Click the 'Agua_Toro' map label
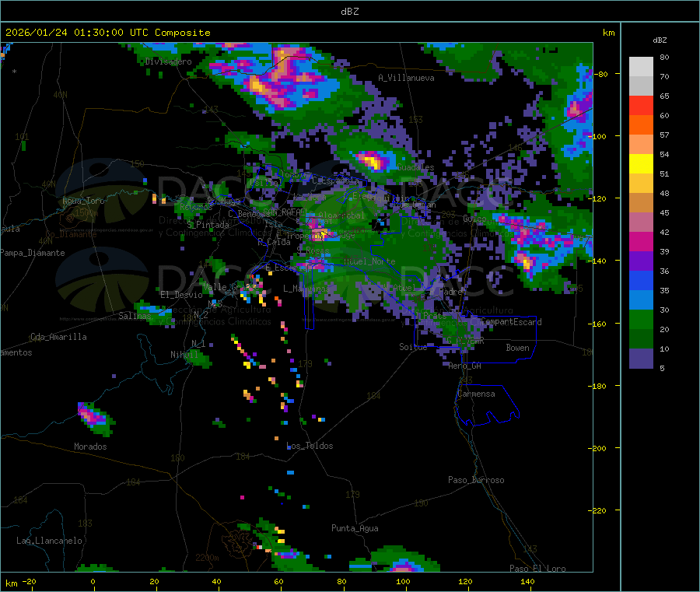 click(83, 201)
